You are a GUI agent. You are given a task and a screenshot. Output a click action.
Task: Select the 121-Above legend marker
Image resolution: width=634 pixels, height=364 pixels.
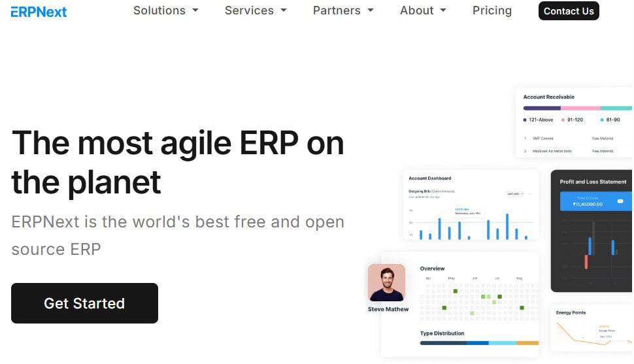525,120
